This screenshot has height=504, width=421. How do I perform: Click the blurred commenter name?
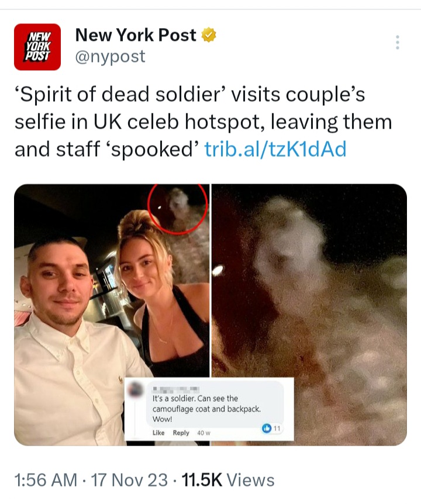[x=176, y=389]
